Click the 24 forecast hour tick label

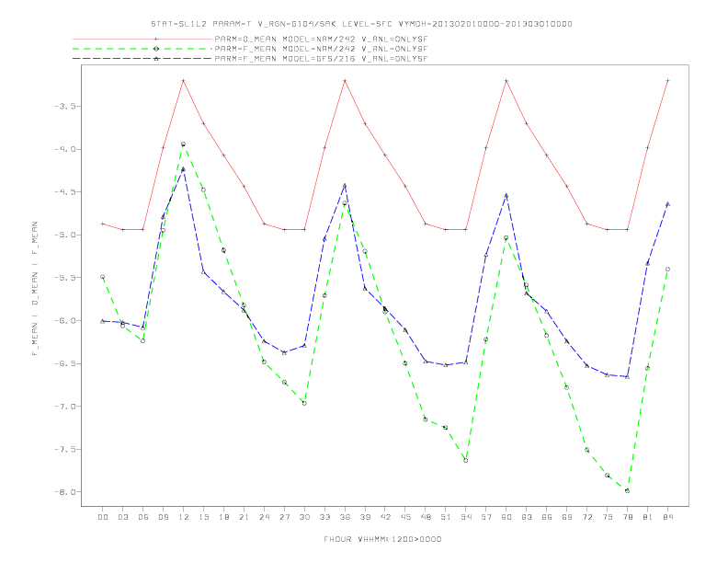[x=264, y=517]
